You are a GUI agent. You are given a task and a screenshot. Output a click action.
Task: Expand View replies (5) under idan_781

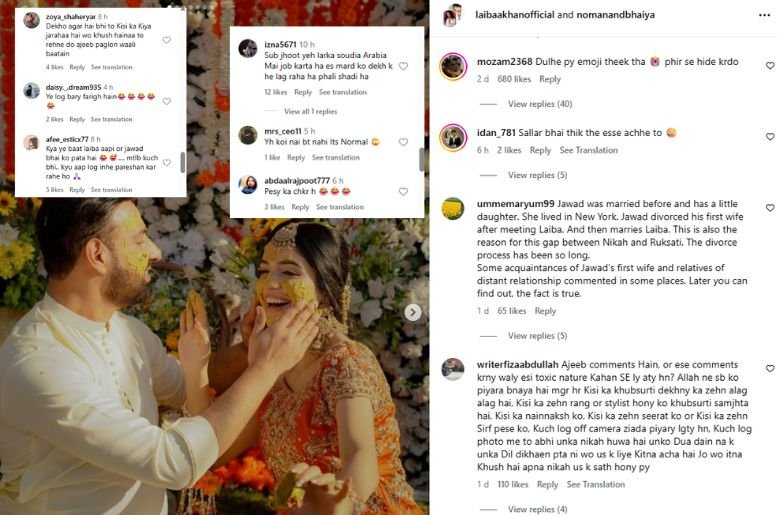click(537, 175)
